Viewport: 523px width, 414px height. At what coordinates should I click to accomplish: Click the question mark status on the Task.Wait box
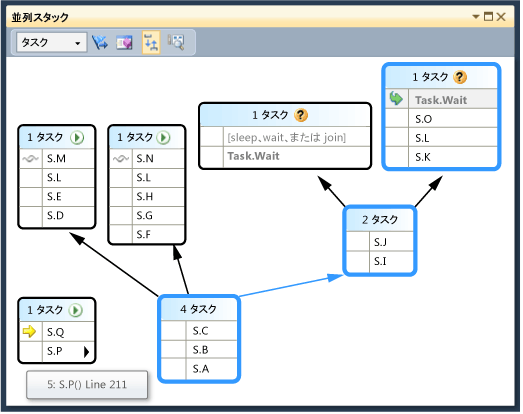(301, 115)
